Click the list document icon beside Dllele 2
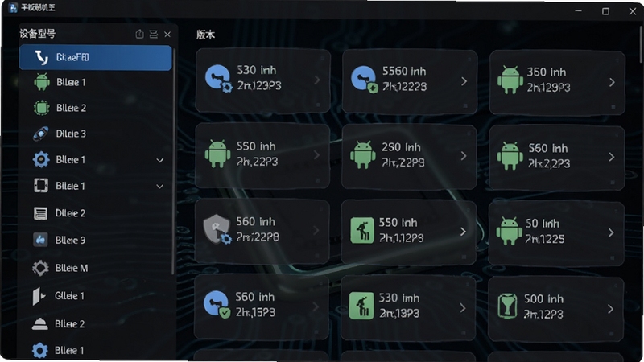 (x=40, y=213)
